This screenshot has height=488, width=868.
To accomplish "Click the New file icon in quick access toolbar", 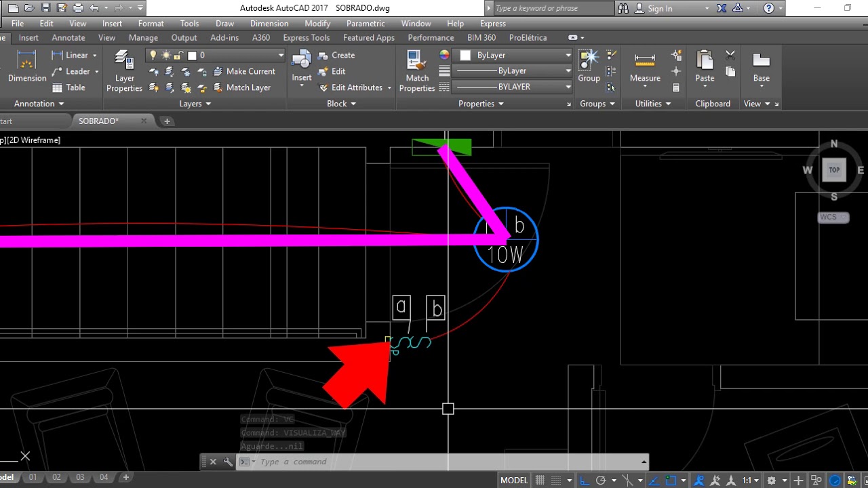I will click(13, 8).
